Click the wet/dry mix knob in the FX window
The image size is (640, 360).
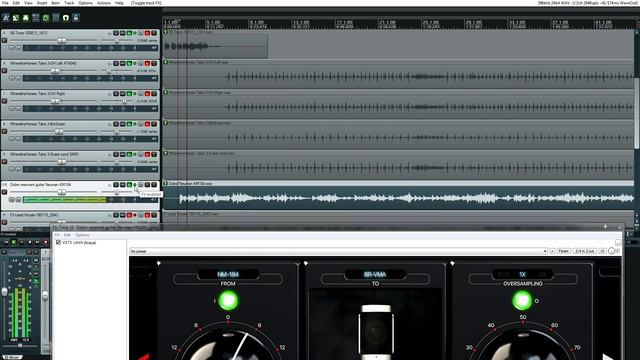[611, 251]
